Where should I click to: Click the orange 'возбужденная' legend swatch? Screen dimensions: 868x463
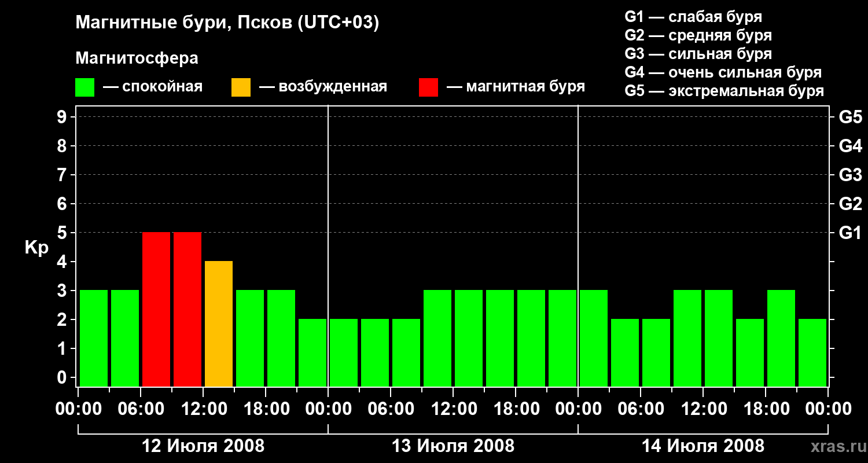241,87
